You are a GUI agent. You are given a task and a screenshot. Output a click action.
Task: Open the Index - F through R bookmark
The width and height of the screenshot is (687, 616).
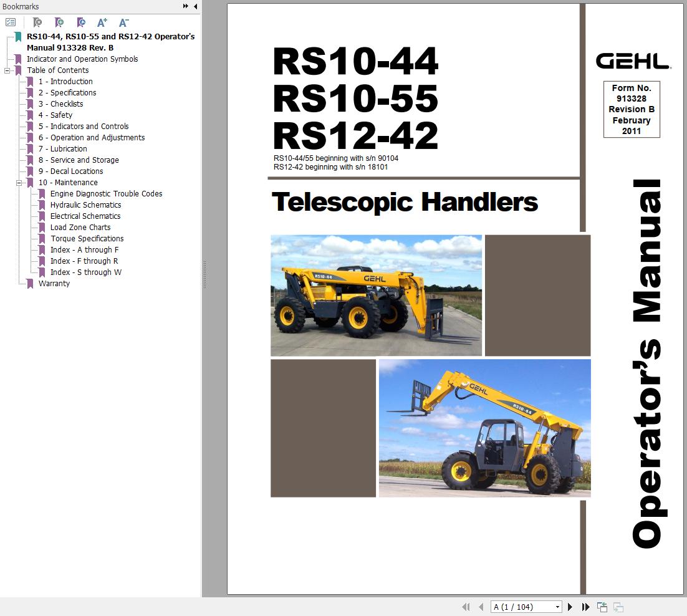click(x=84, y=261)
